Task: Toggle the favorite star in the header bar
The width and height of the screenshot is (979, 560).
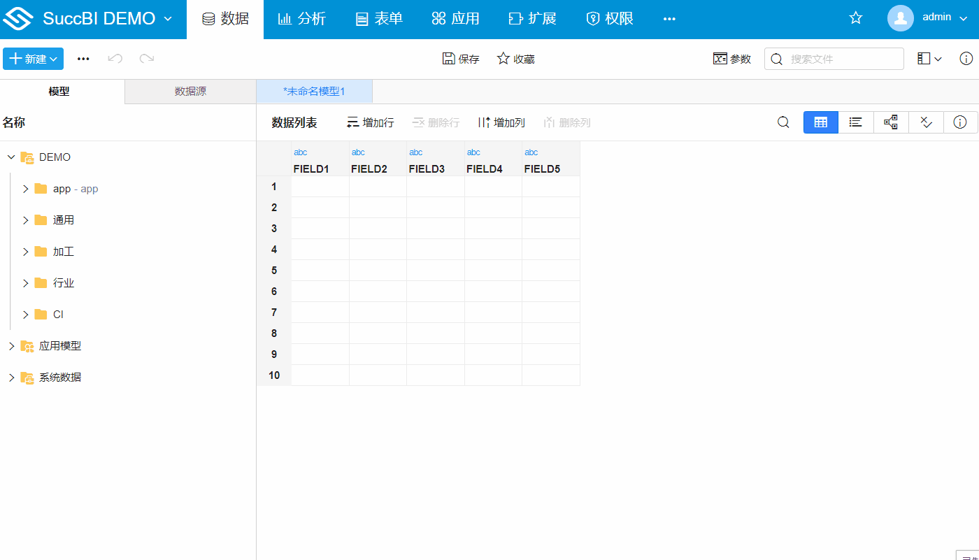Action: click(x=855, y=18)
